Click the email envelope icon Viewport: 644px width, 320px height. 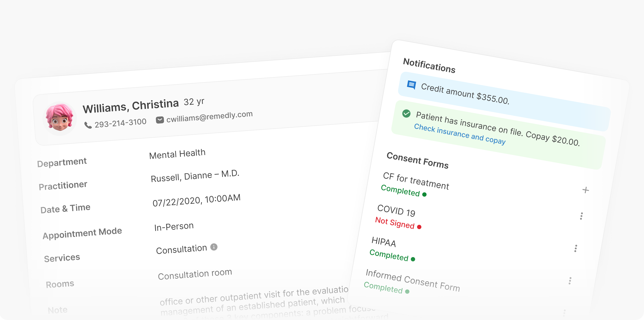pyautogui.click(x=160, y=120)
